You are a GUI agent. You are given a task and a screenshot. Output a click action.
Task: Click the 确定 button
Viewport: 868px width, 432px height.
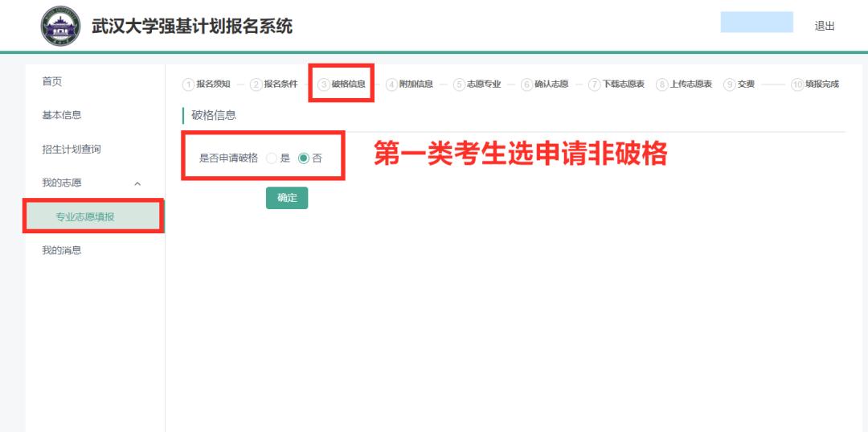coord(287,198)
